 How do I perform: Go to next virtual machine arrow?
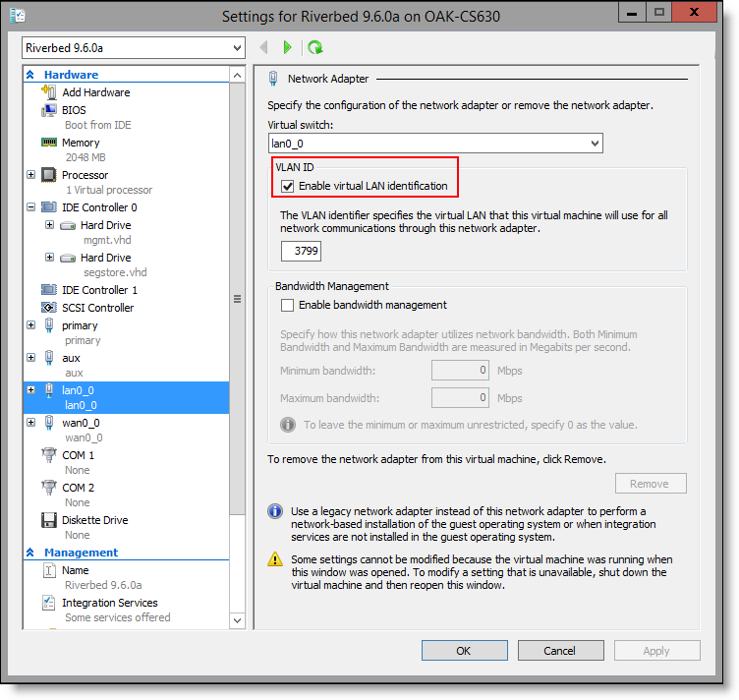(287, 47)
